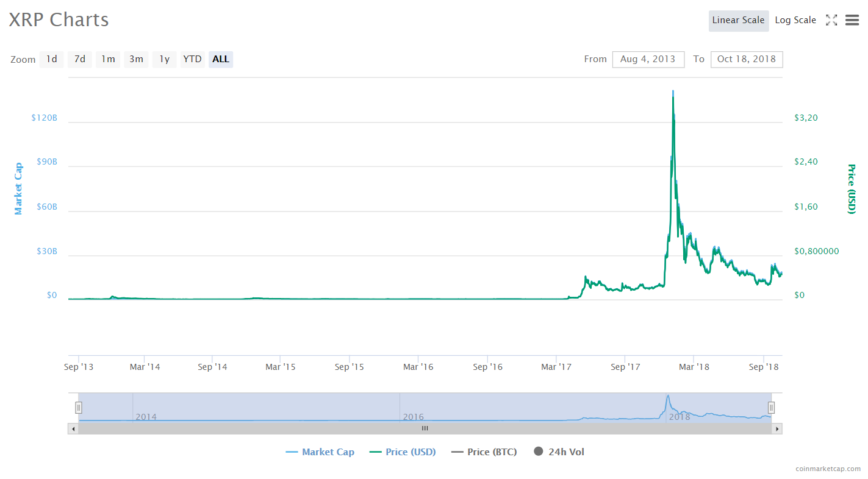Screen dimensions: 868x479
Task: Click the Mar '15 date axis label
Action: 280,367
